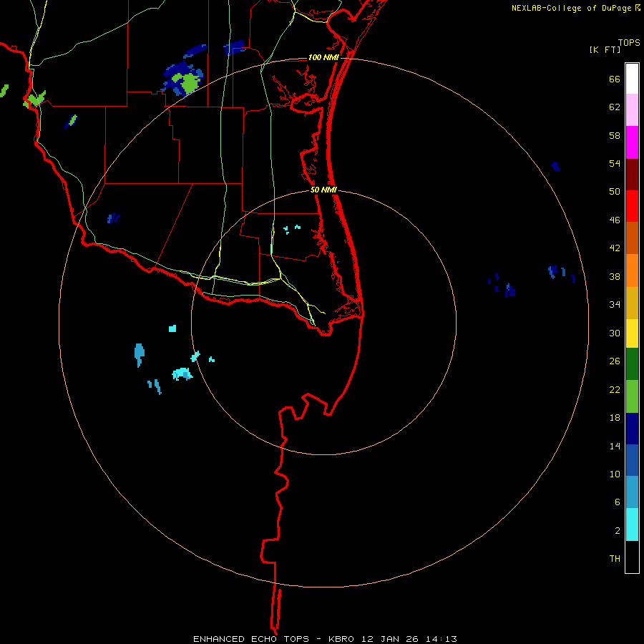Click the 46 legend value label
The width and height of the screenshot is (644, 644).
pyautogui.click(x=615, y=220)
